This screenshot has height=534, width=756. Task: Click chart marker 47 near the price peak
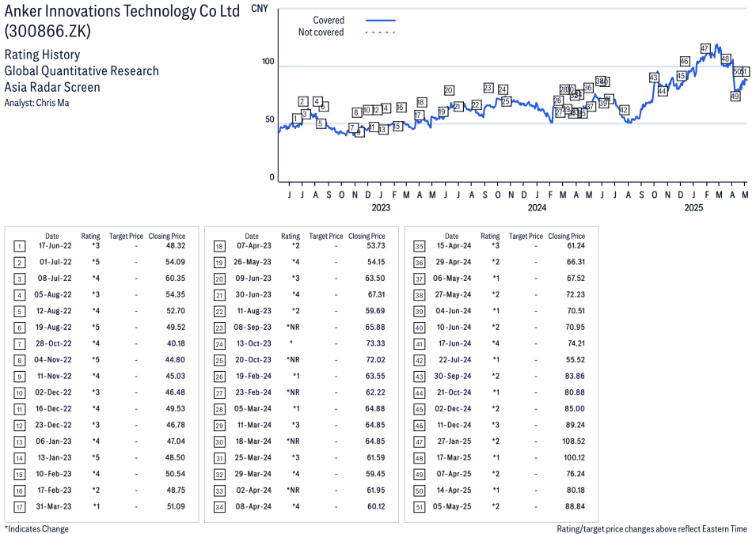pos(705,49)
